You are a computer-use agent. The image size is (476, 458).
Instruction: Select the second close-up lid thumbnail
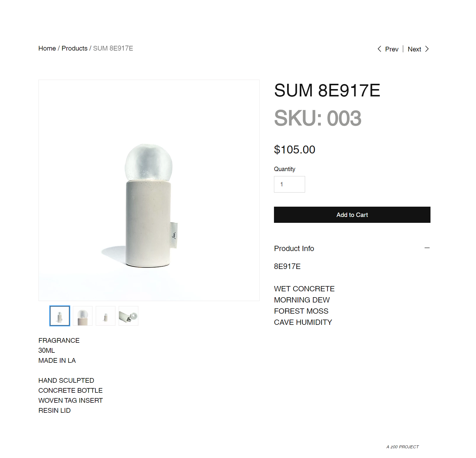click(x=83, y=316)
